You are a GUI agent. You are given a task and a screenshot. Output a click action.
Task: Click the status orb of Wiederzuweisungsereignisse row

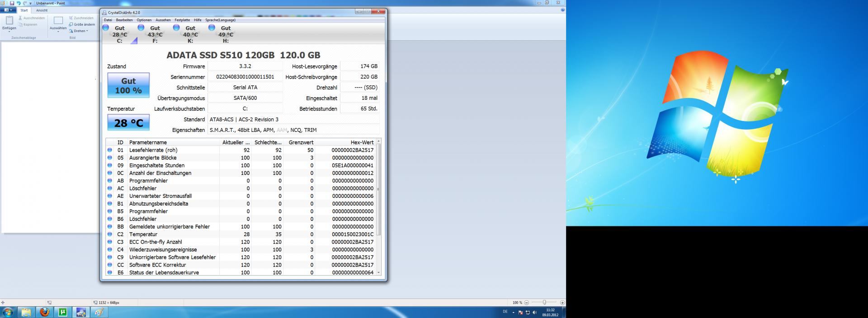[x=109, y=249]
